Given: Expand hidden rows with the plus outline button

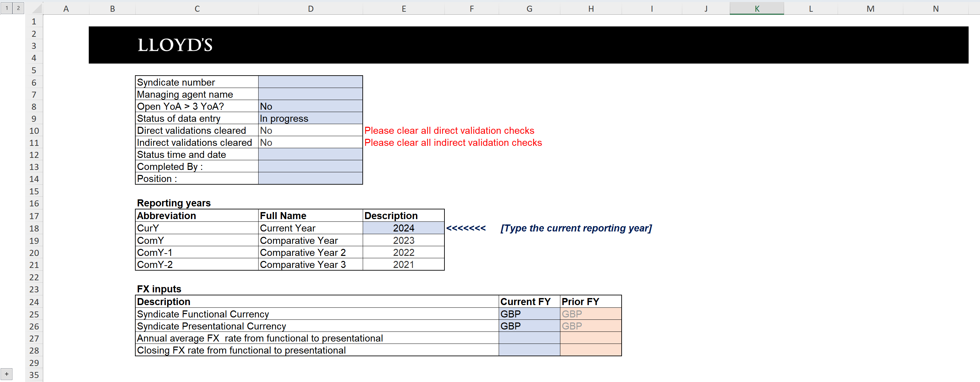Looking at the screenshot, I should click(7, 374).
